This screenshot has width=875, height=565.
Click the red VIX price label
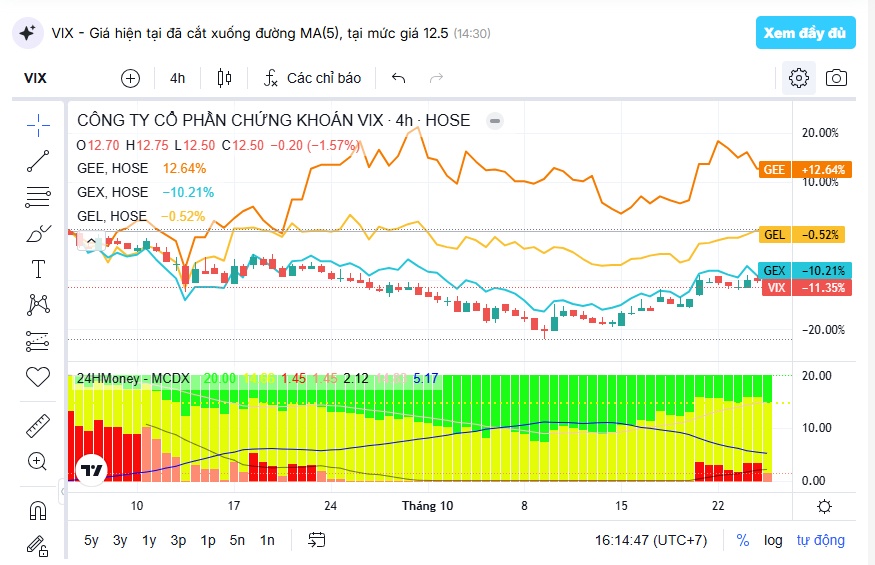pos(806,288)
